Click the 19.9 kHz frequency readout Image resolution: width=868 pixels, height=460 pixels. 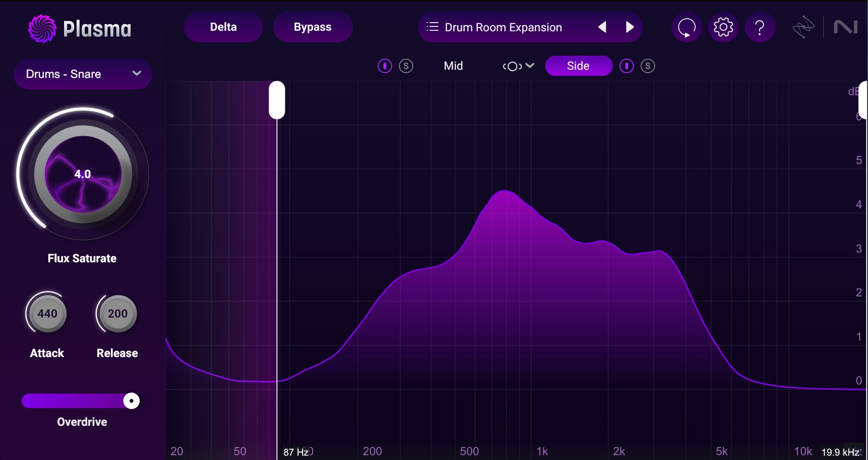click(x=841, y=452)
